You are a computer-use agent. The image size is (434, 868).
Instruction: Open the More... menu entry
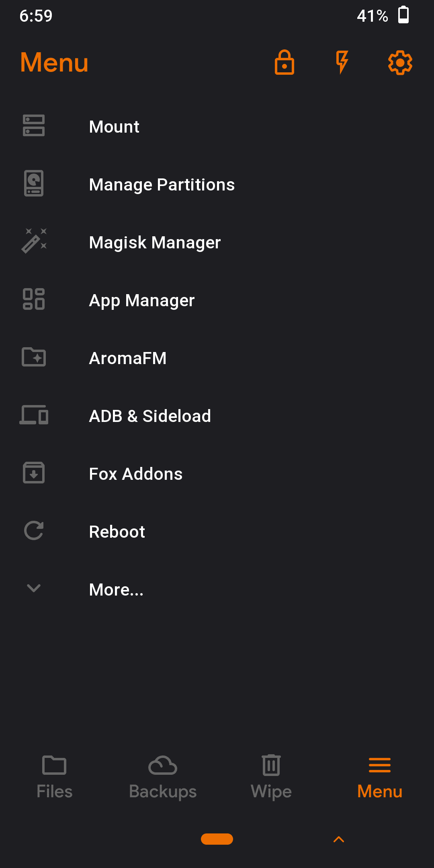pyautogui.click(x=116, y=590)
